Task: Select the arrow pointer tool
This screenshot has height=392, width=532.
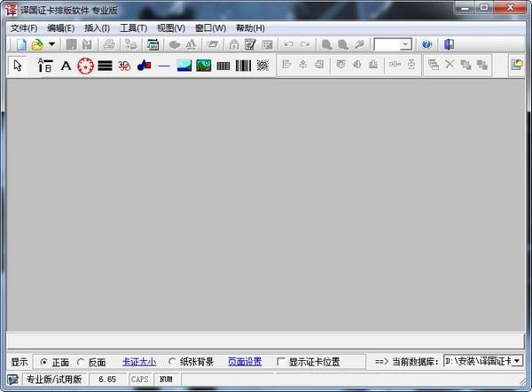Action: pos(18,66)
